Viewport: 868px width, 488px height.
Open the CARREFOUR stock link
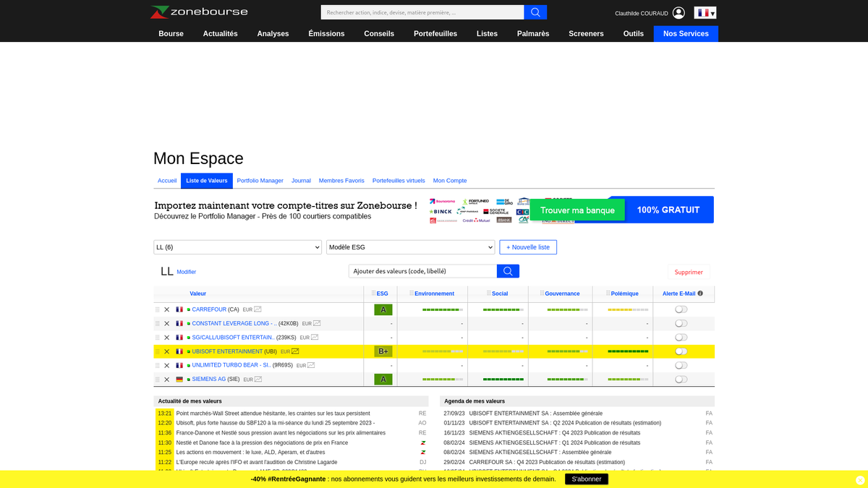click(x=209, y=309)
